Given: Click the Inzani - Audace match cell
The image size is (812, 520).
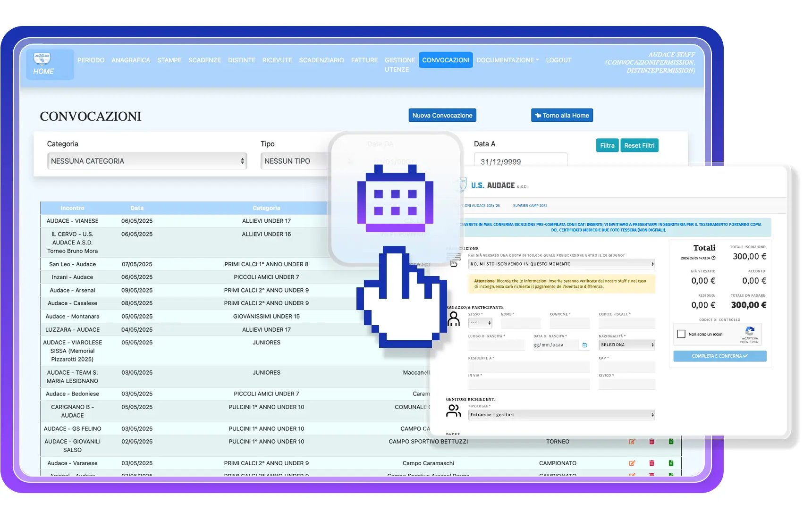Looking at the screenshot, I should (72, 277).
